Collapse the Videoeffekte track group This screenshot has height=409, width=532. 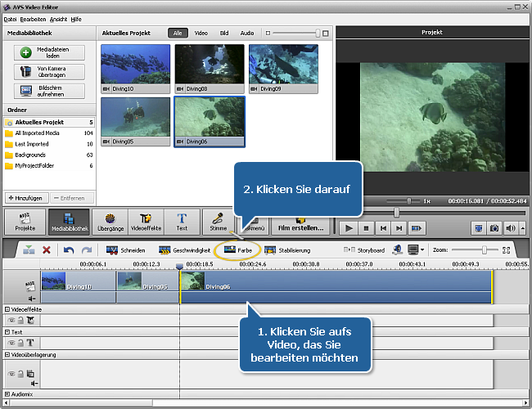7,309
